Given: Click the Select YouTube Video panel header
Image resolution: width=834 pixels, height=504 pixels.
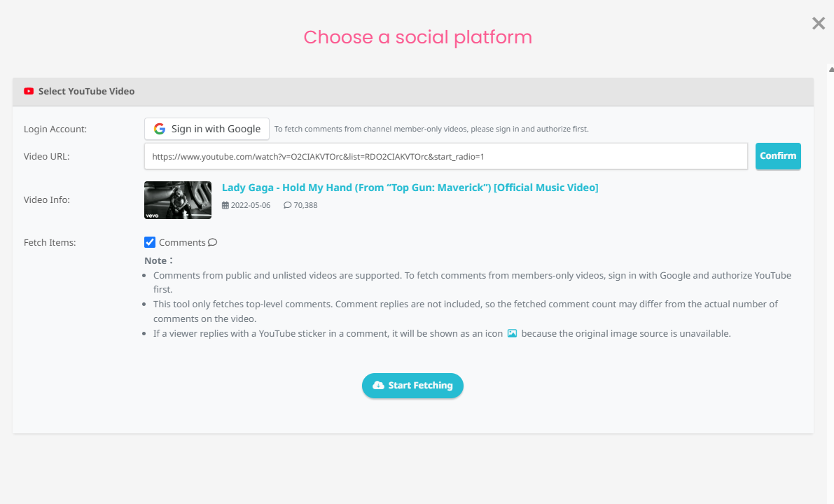Looking at the screenshot, I should (413, 92).
